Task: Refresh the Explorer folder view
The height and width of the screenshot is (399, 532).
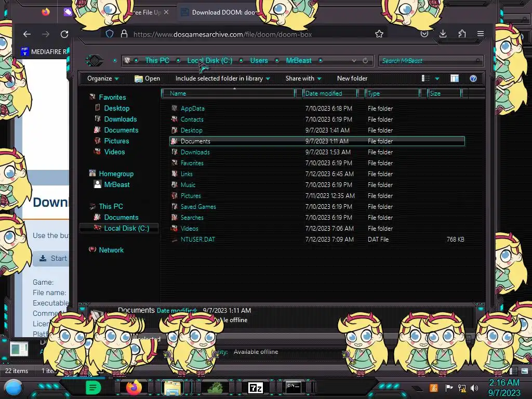Action: tap(365, 60)
